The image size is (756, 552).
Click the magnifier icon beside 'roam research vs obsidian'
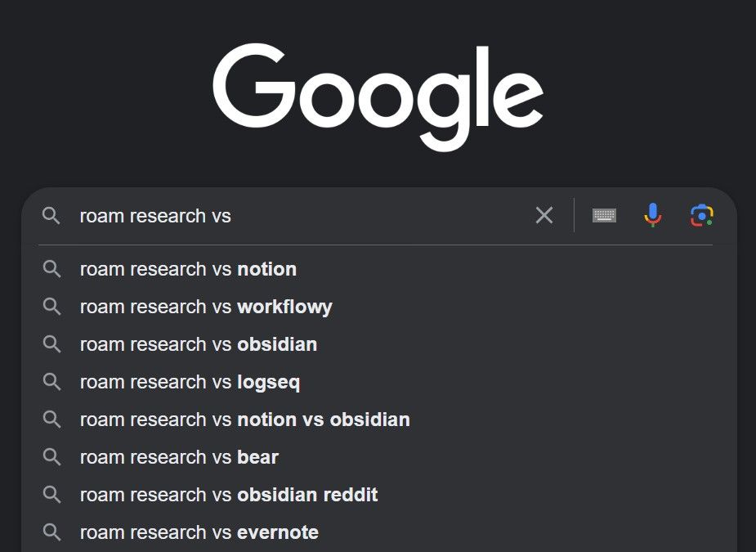pyautogui.click(x=51, y=344)
